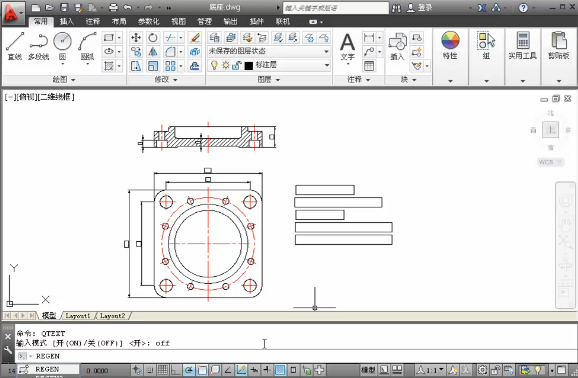Toggle Ortho mode in status bar
This screenshot has width=578, height=378.
[x=175, y=370]
